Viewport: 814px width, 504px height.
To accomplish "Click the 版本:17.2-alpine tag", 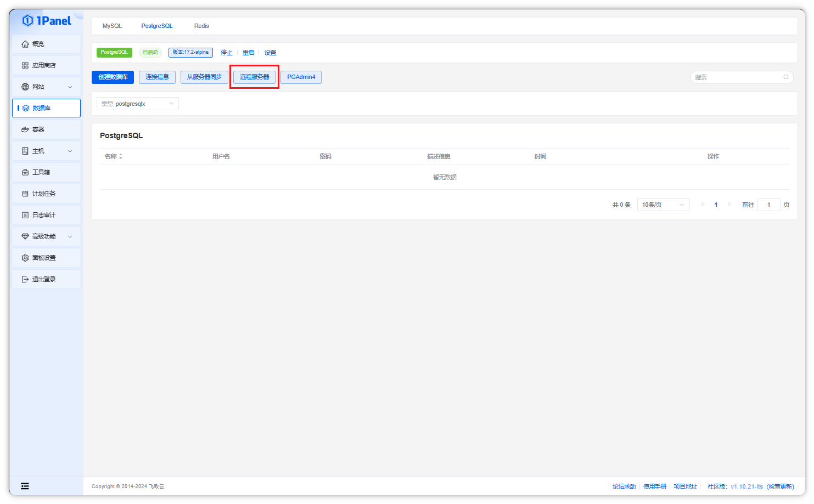I will tap(190, 53).
